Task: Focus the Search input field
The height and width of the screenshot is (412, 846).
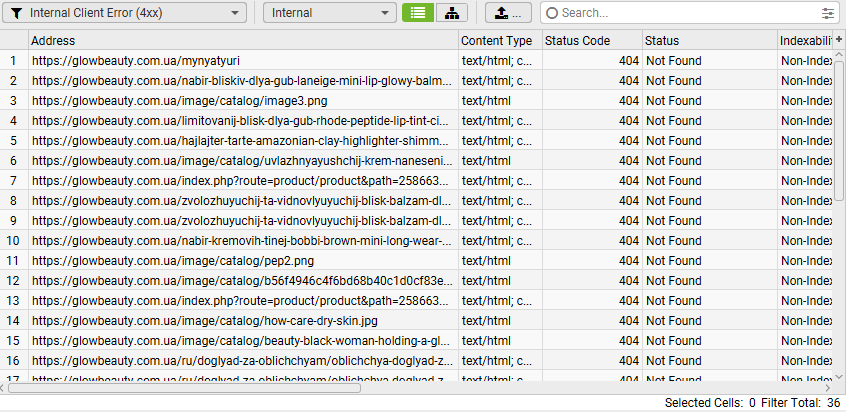Action: coord(690,13)
